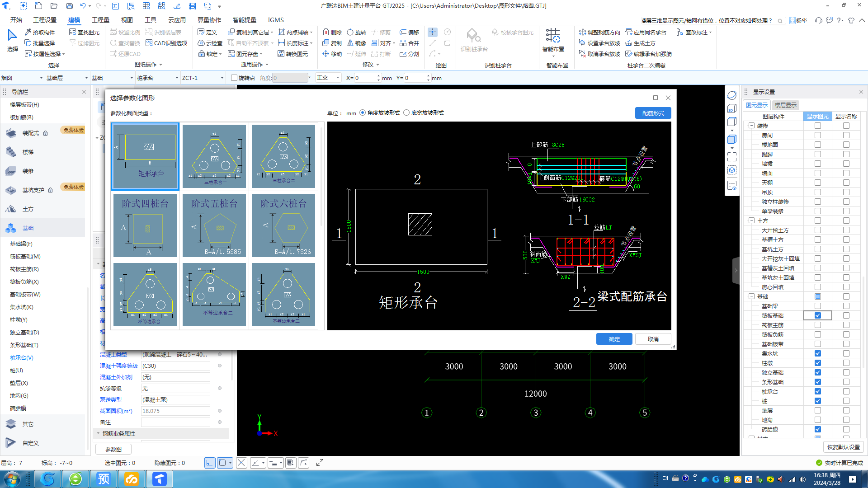Click the 参数图 button
868x488 pixels.
click(x=113, y=449)
